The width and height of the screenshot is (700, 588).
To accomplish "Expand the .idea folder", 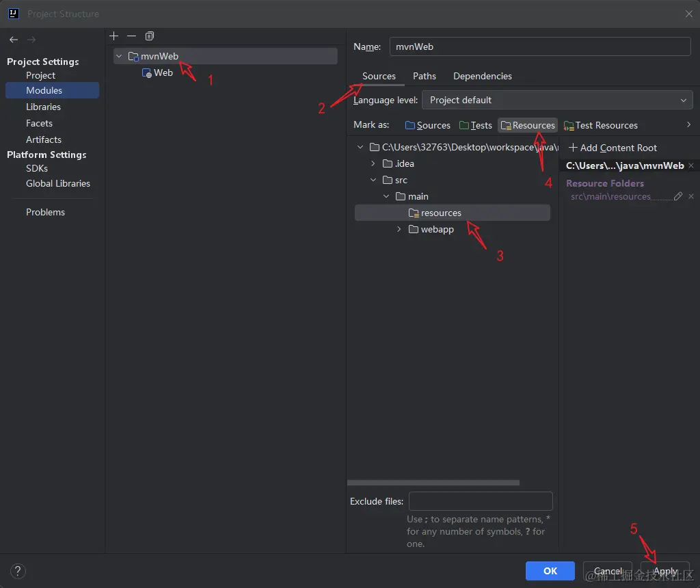I will (373, 163).
